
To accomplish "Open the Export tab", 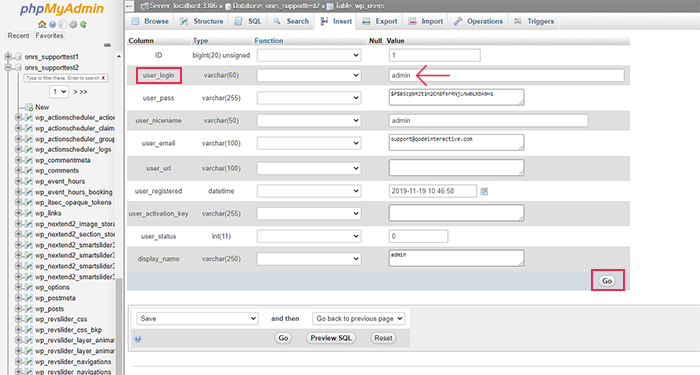I will 380,21.
